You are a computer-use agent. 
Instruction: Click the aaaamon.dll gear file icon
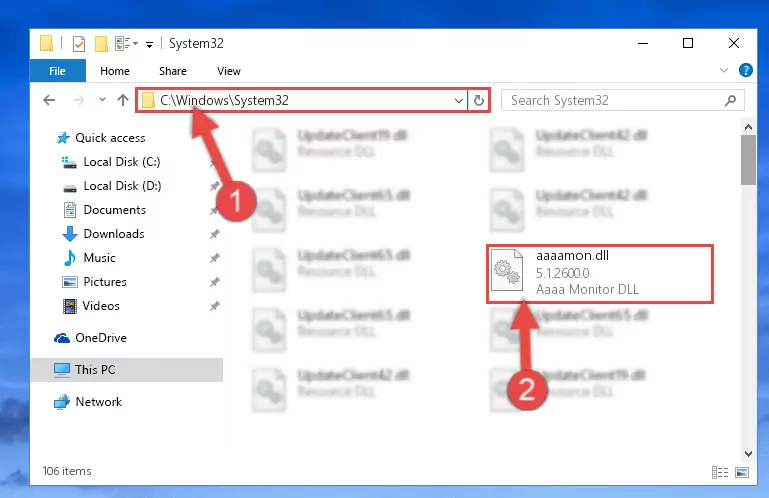507,270
